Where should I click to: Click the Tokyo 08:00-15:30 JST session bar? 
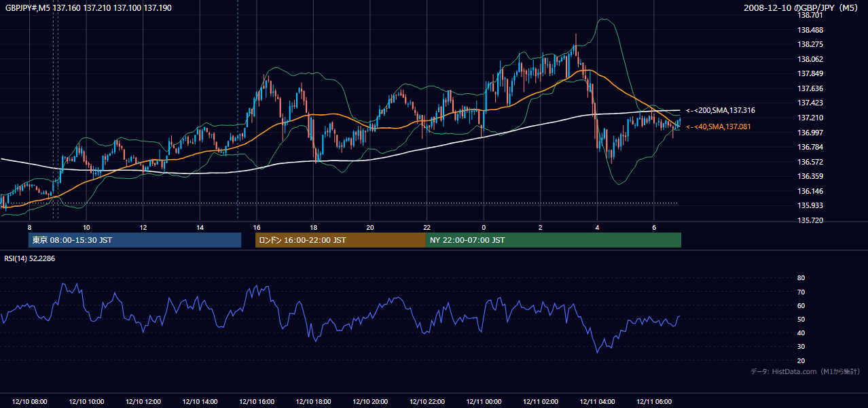point(134,240)
